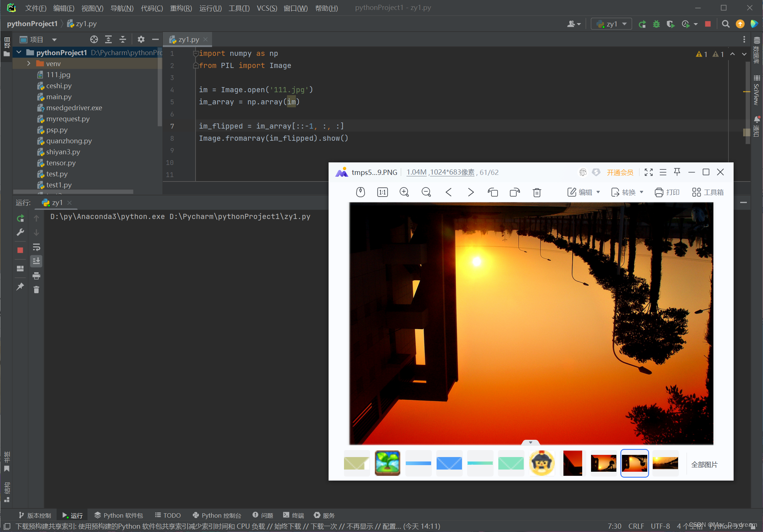Viewport: 763px width, 532px height.
Task: Stop the running program with the red square
Action: 708,24
